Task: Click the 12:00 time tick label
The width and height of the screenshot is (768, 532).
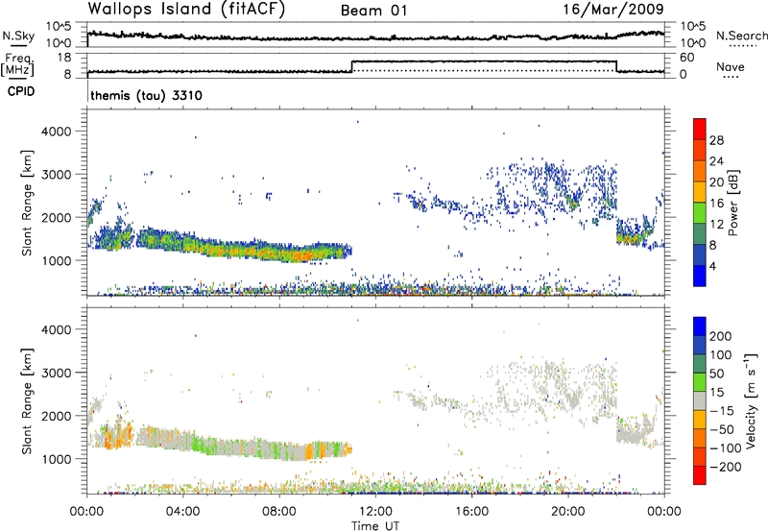Action: pyautogui.click(x=375, y=512)
